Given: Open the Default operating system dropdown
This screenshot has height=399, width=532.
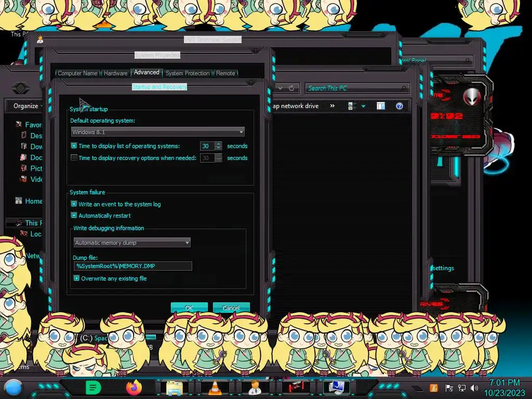Looking at the screenshot, I should point(158,131).
